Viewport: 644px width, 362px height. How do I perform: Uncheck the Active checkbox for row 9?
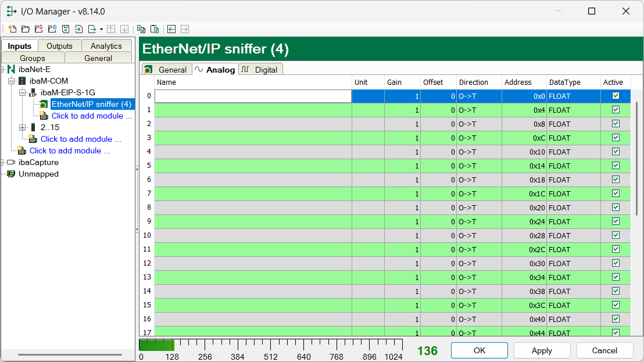tap(616, 221)
